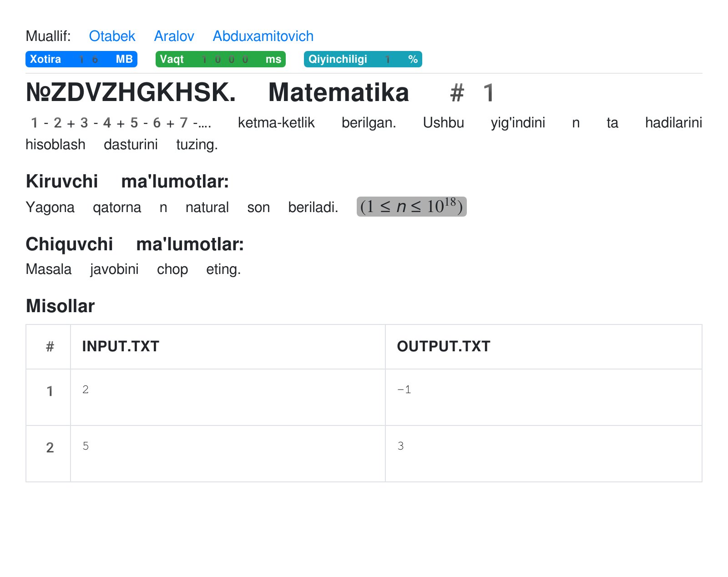Viewport: 728px width, 577px height.
Task: Open the Otabek author link
Action: tap(112, 36)
